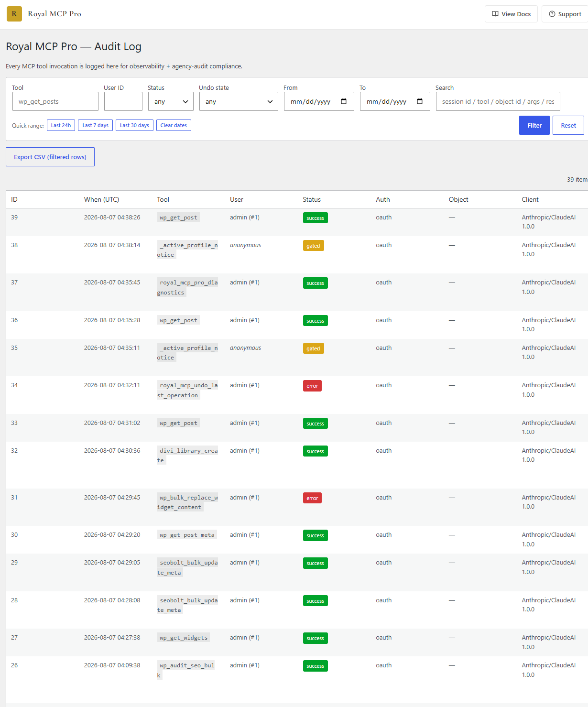Click admin (#1) user in row 33
This screenshot has width=588, height=707.
pos(245,423)
